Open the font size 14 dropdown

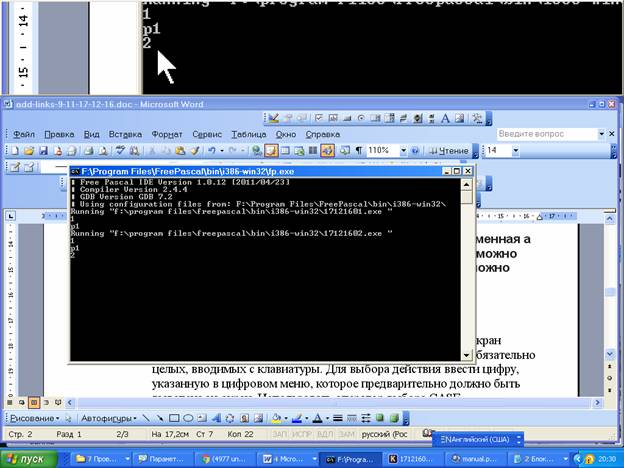(515, 151)
